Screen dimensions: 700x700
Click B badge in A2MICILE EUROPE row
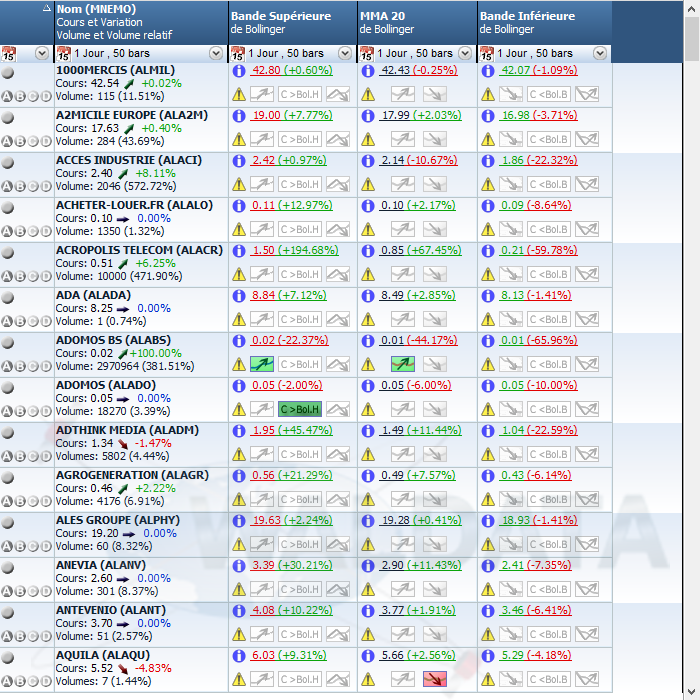20,142
